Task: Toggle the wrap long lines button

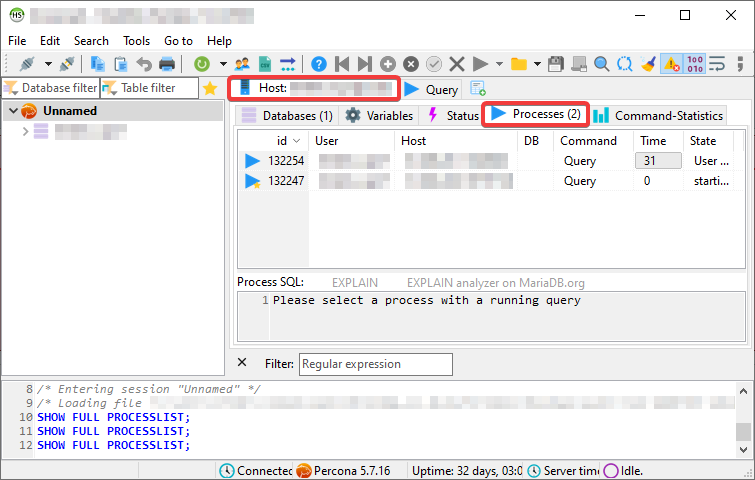Action: [718, 64]
